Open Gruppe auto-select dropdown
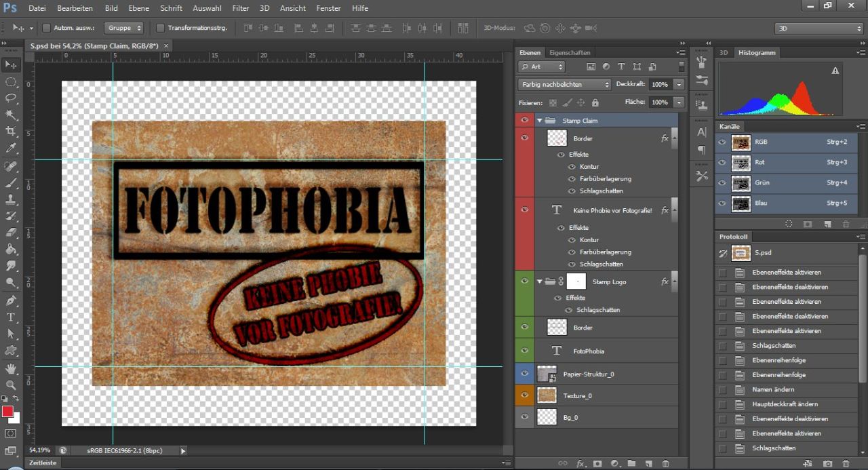Screen dimensions: 868x470 (123, 28)
